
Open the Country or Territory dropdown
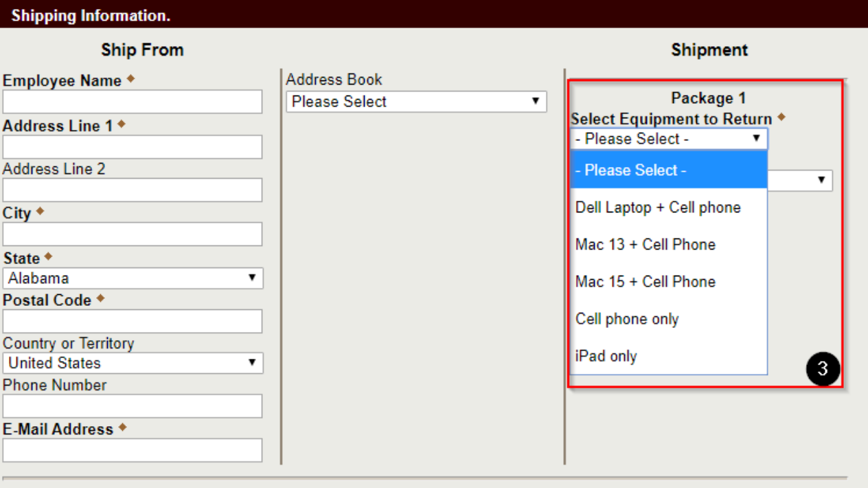(x=133, y=363)
